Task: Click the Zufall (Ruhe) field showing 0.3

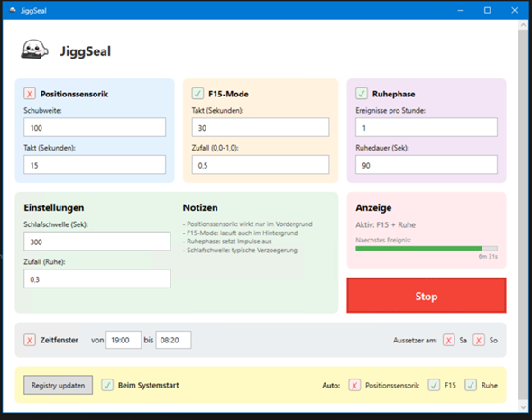Action: pos(97,278)
